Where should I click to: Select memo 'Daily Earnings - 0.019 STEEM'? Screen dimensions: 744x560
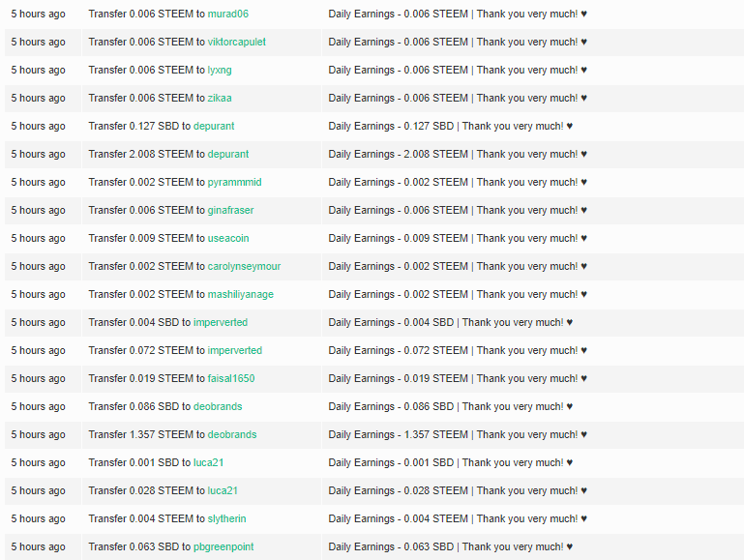click(398, 378)
